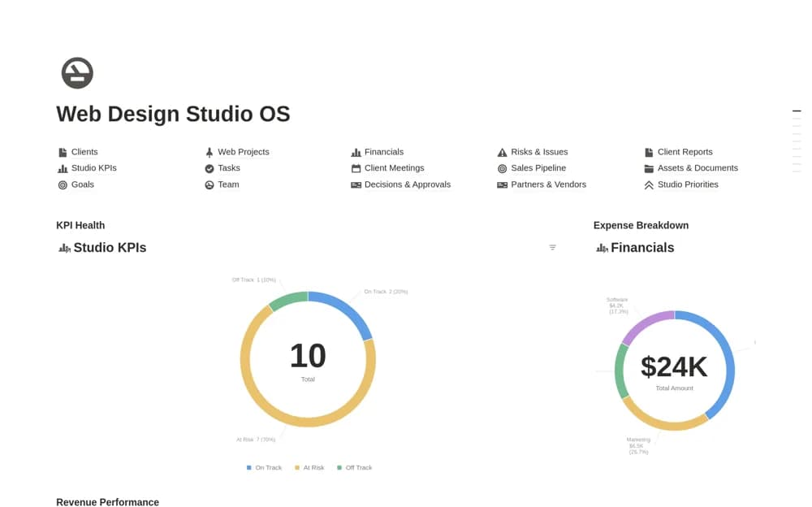
Task: Click the Client Meetings calendar icon
Action: (356, 168)
